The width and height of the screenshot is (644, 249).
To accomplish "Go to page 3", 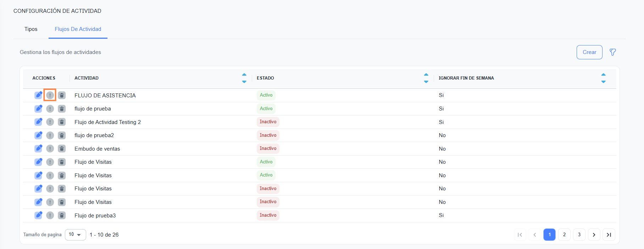I will coord(579,235).
